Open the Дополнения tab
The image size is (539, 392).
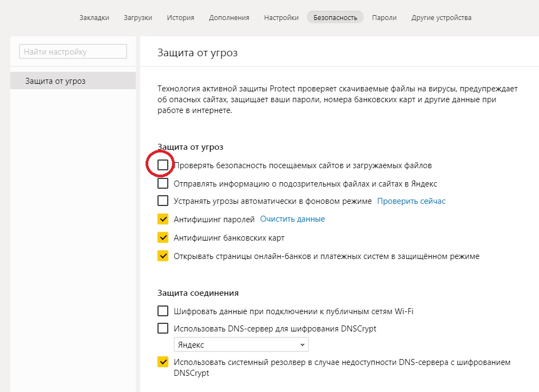[x=229, y=17]
